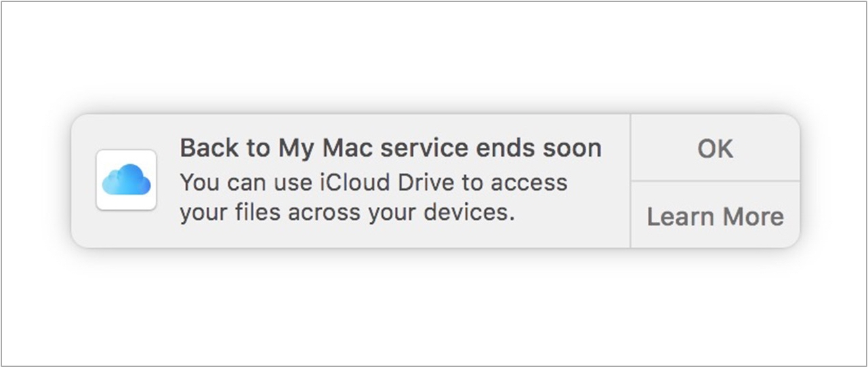Viewport: 868px width, 367px height.
Task: Dismiss the Back to My Mac banner with OK
Action: coord(715,149)
